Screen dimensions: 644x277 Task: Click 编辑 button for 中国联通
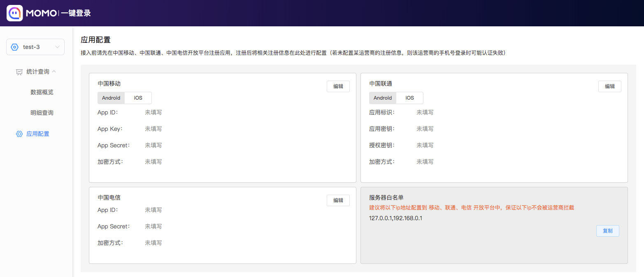point(609,86)
